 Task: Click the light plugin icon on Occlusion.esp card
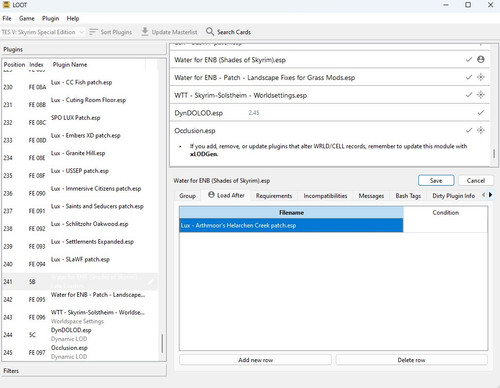pyautogui.click(x=481, y=130)
